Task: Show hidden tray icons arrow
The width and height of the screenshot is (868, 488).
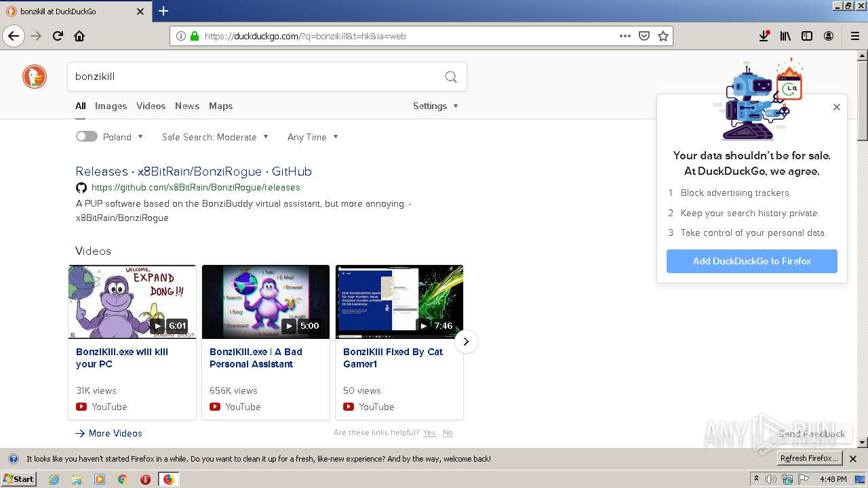Action: coord(756,479)
